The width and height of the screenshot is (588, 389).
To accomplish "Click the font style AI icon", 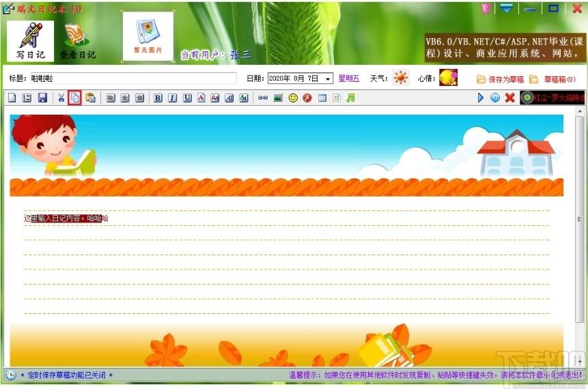I will 229,98.
